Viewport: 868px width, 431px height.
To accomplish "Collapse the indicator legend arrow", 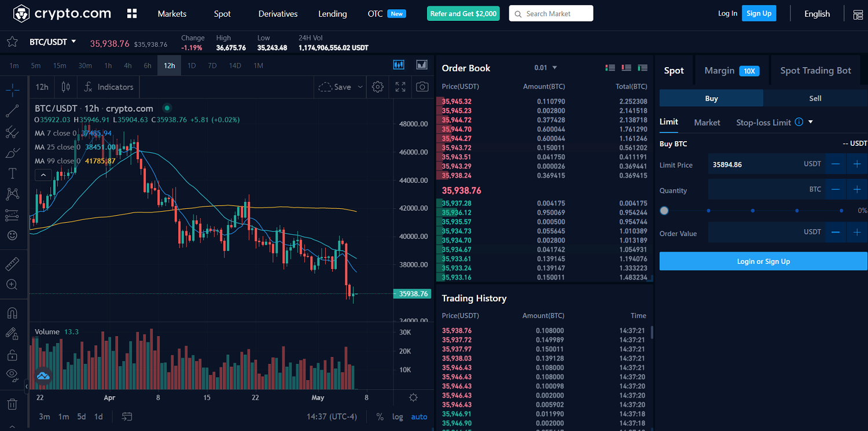I will [43, 175].
